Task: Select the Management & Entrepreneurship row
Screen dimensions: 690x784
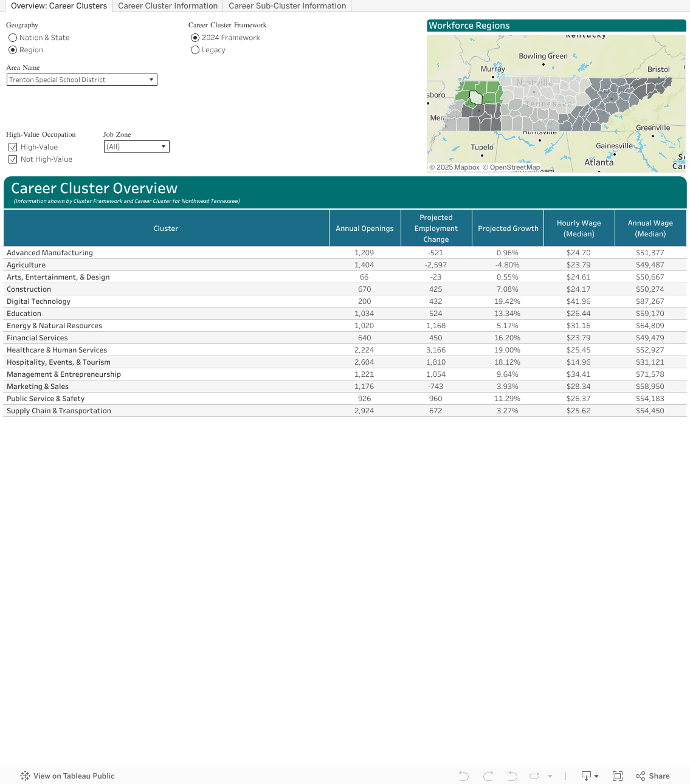Action: [345, 374]
